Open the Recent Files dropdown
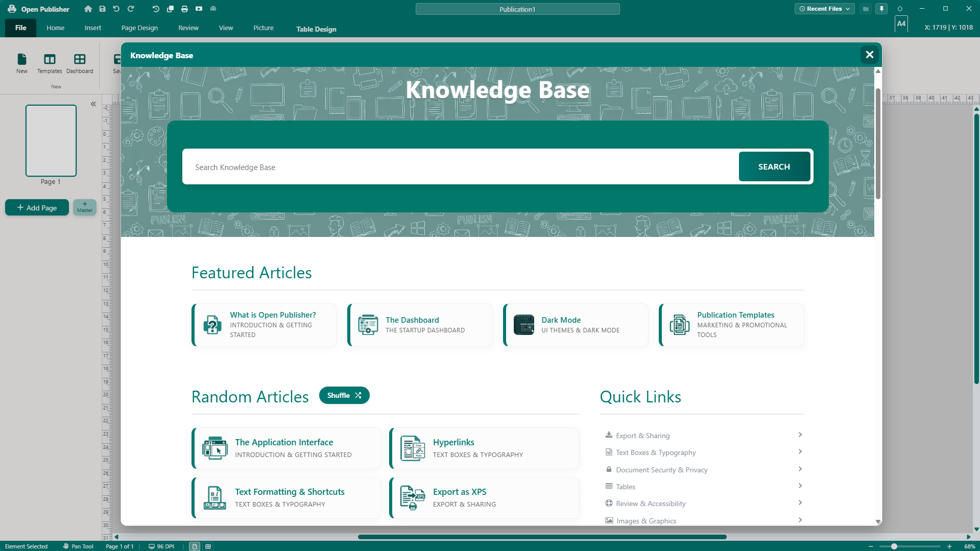This screenshot has width=980, height=551. tap(824, 9)
